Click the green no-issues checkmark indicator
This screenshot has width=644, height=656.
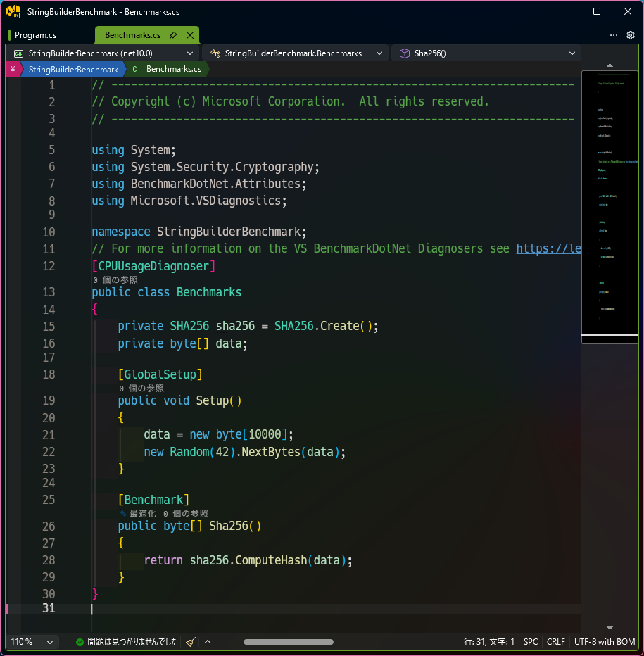tap(80, 642)
